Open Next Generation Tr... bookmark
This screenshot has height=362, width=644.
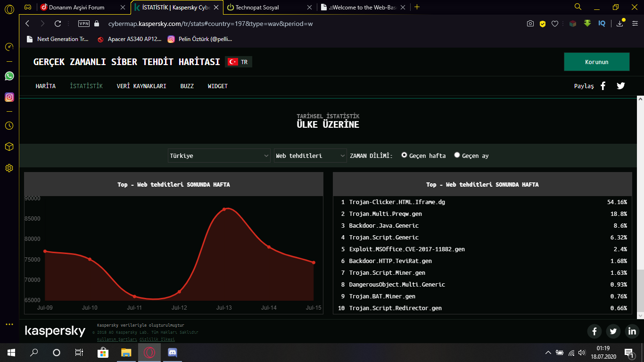[x=58, y=39]
